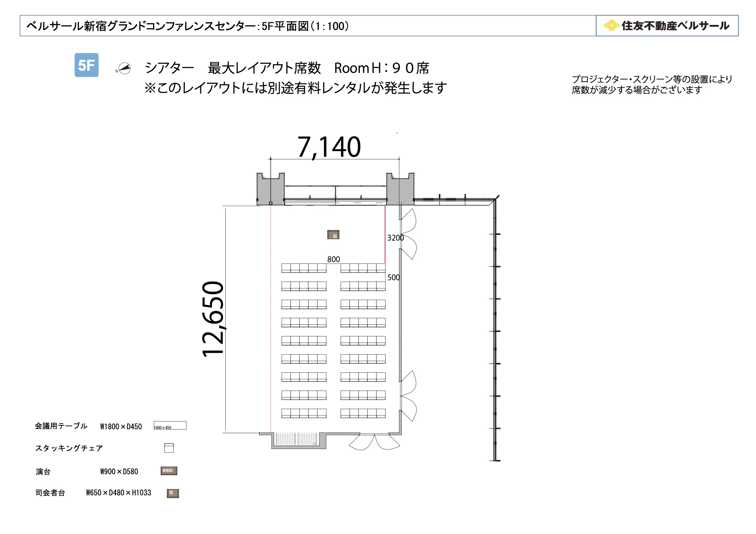
Task: Click the note 席数が減少する場合がございます
Action: [637, 90]
